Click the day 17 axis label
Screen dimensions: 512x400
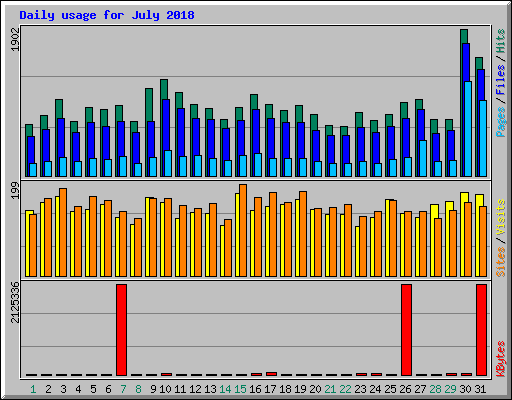(x=270, y=389)
